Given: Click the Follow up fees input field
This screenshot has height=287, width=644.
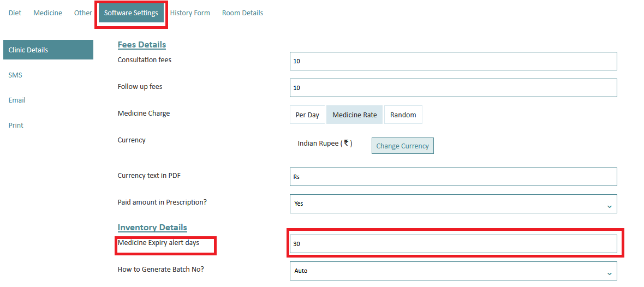Looking at the screenshot, I should [454, 88].
